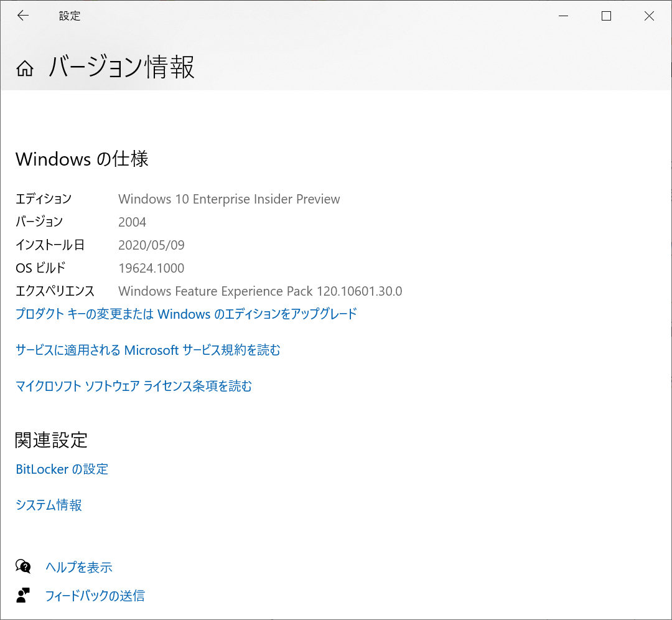Click the バージョン row label
The image size is (672, 620).
point(39,222)
